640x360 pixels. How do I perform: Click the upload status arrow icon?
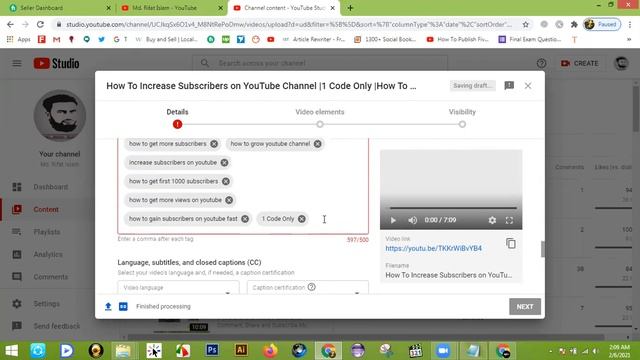tap(108, 307)
